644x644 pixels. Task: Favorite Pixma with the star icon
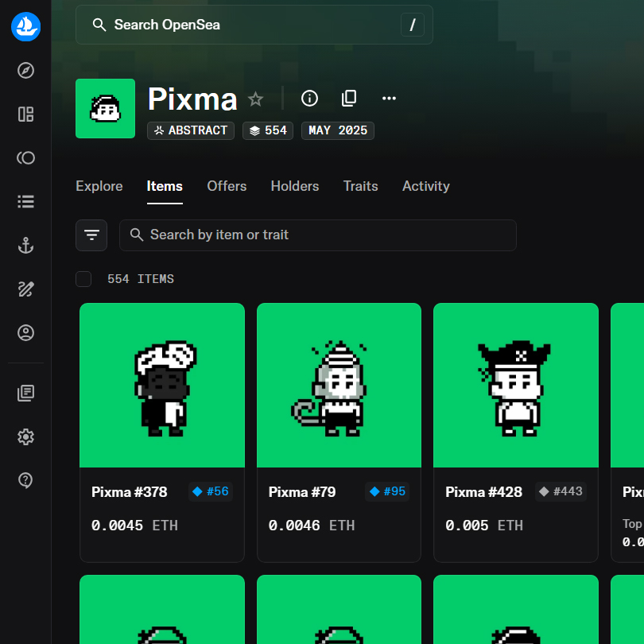click(x=255, y=99)
